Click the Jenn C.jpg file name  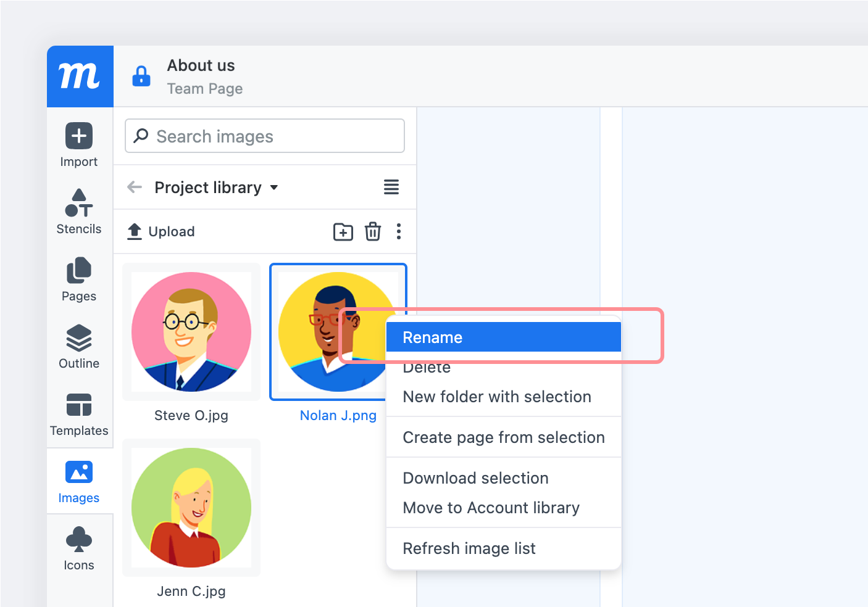191,591
